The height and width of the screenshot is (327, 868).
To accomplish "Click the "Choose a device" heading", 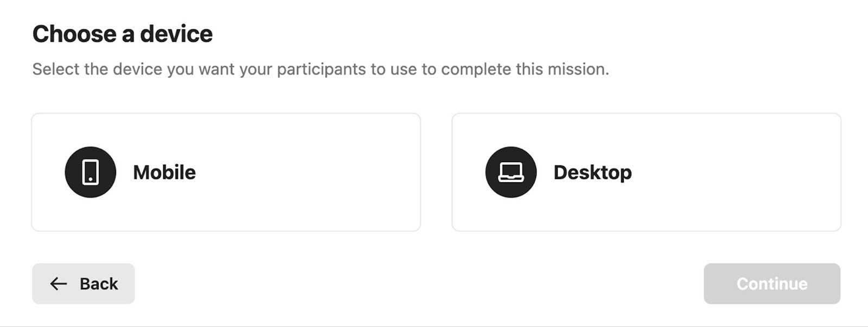I will pyautogui.click(x=123, y=34).
